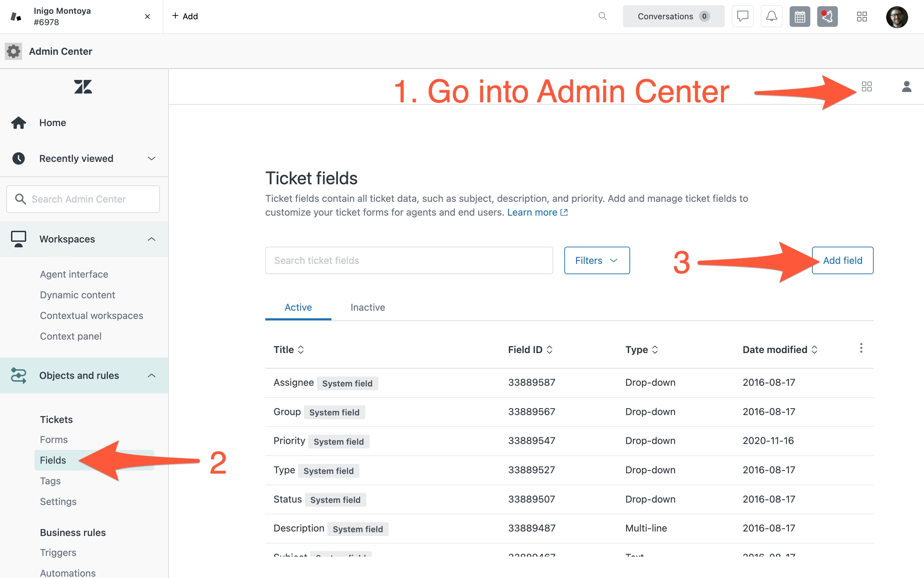
Task: Click the Add field button
Action: click(842, 260)
